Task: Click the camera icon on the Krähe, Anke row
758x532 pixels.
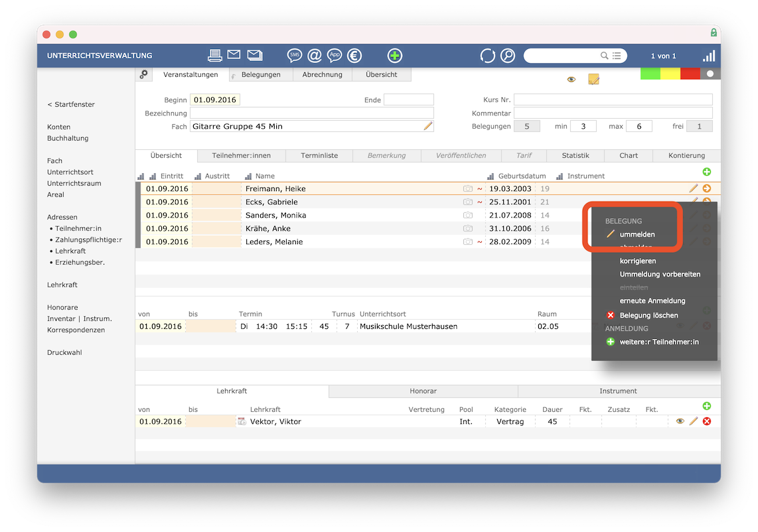Action: pyautogui.click(x=467, y=228)
